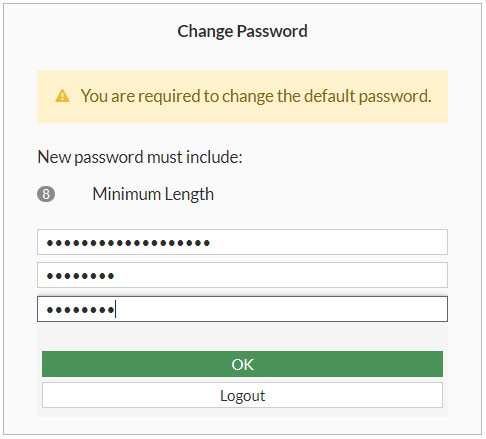The height and width of the screenshot is (439, 486).
Task: Click empty space inside the top password field
Action: pos(328,242)
